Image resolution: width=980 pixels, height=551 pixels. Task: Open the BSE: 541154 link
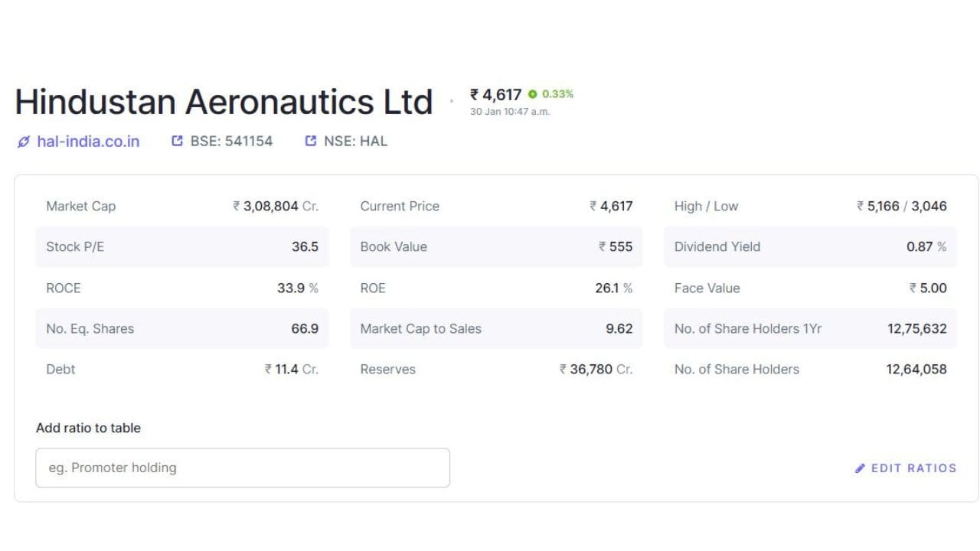230,141
